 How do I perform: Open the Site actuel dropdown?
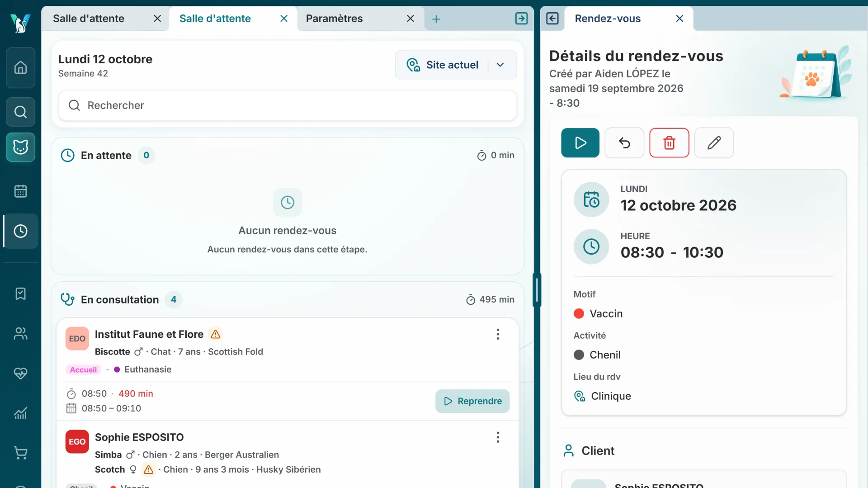click(x=456, y=65)
